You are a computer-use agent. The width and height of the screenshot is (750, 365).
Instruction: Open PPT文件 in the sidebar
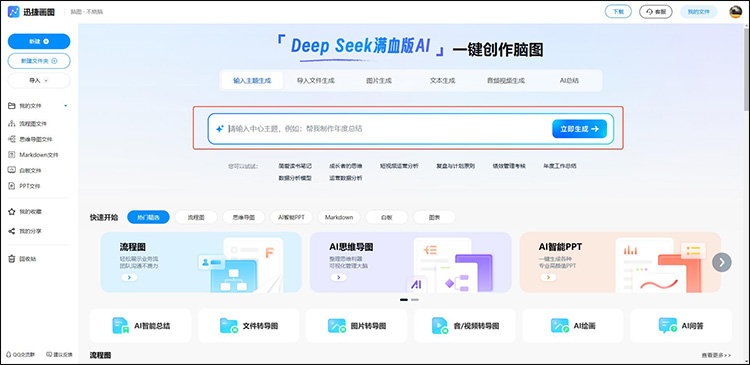pos(25,186)
